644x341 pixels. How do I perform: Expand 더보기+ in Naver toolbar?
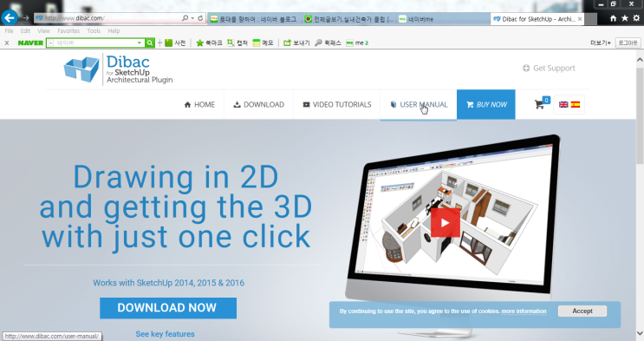[601, 43]
